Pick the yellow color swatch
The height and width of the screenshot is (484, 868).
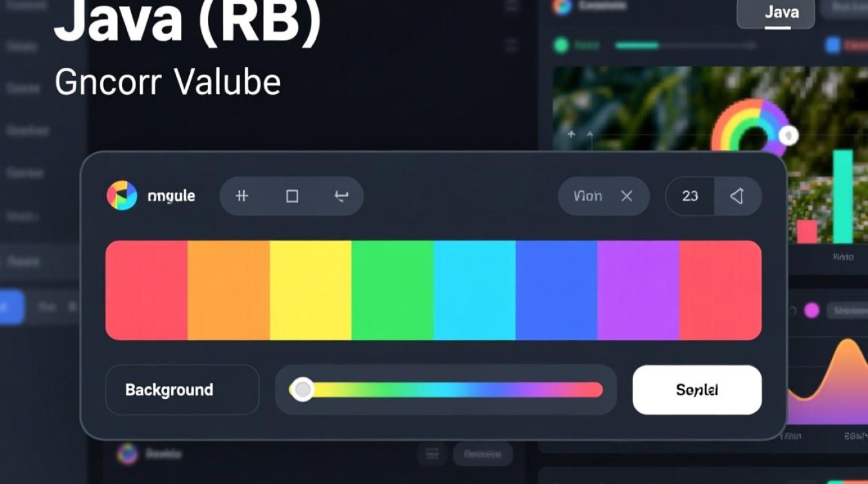click(311, 290)
